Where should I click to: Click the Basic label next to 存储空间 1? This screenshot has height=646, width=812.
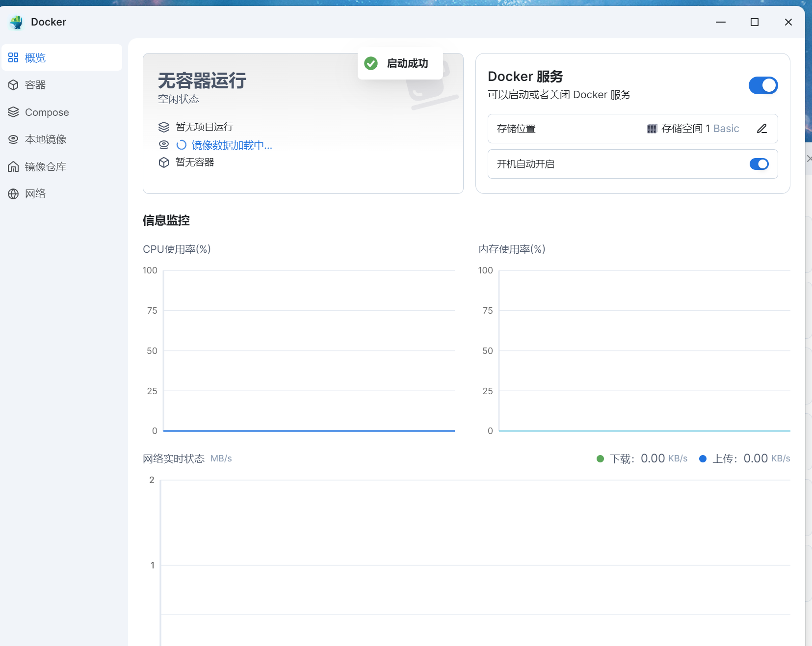[x=727, y=128]
